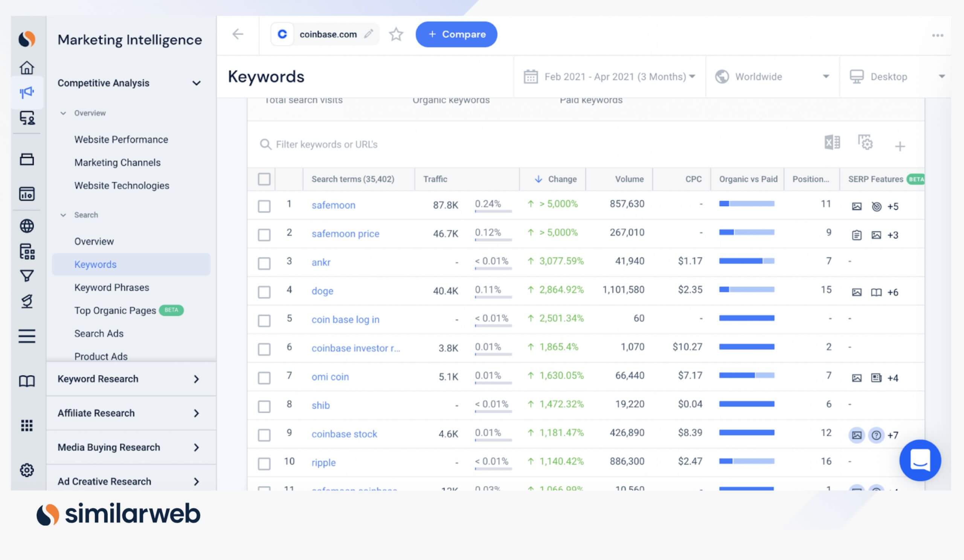Select the Home icon in the sidebar
Viewport: 964px width, 560px height.
[27, 67]
